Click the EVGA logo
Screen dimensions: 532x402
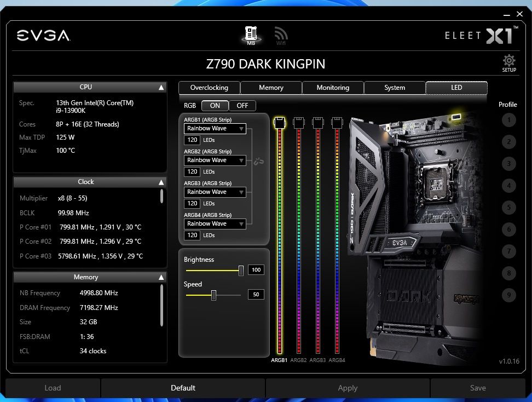(43, 36)
